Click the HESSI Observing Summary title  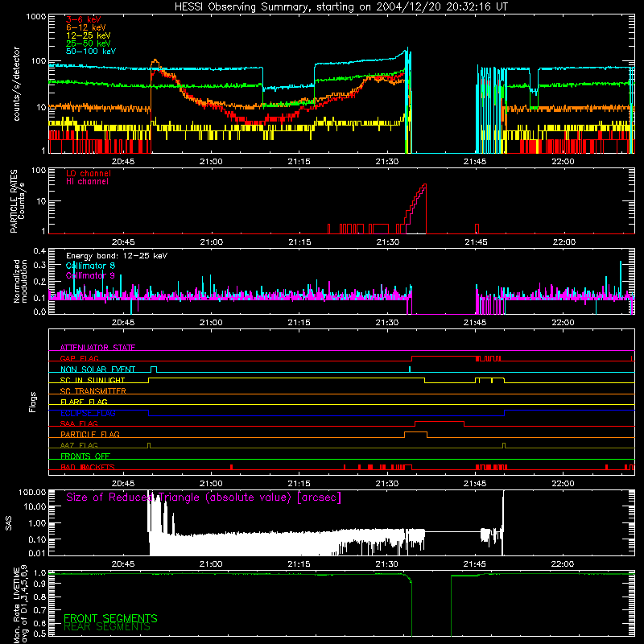[x=341, y=7]
